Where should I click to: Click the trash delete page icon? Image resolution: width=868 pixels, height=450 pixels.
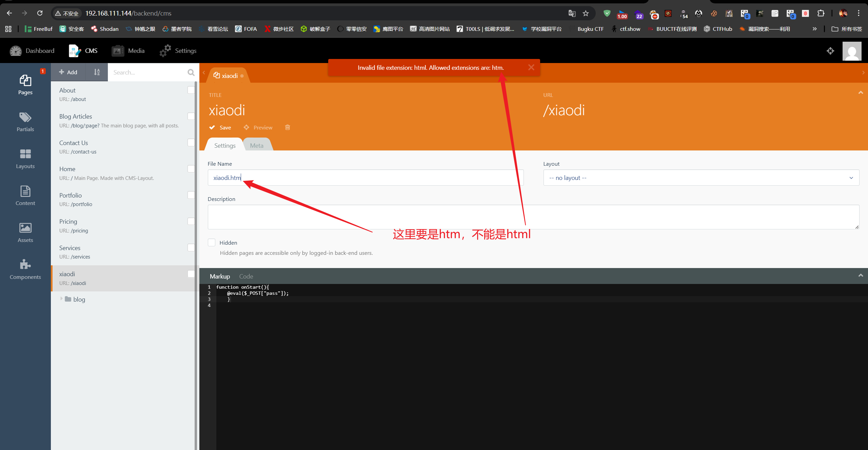pos(288,127)
